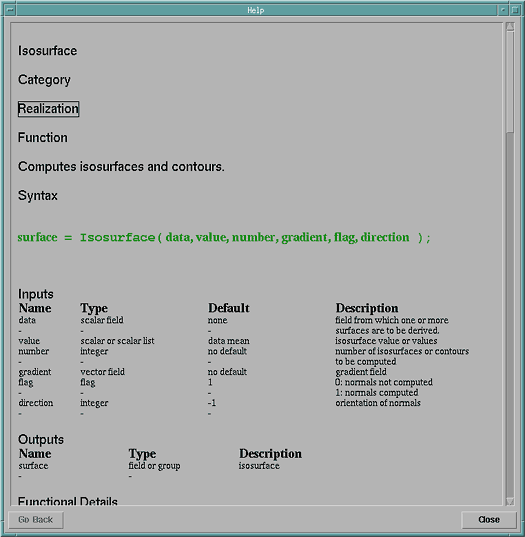525x537 pixels.
Task: Click 'gradient field' description
Action: tap(361, 372)
